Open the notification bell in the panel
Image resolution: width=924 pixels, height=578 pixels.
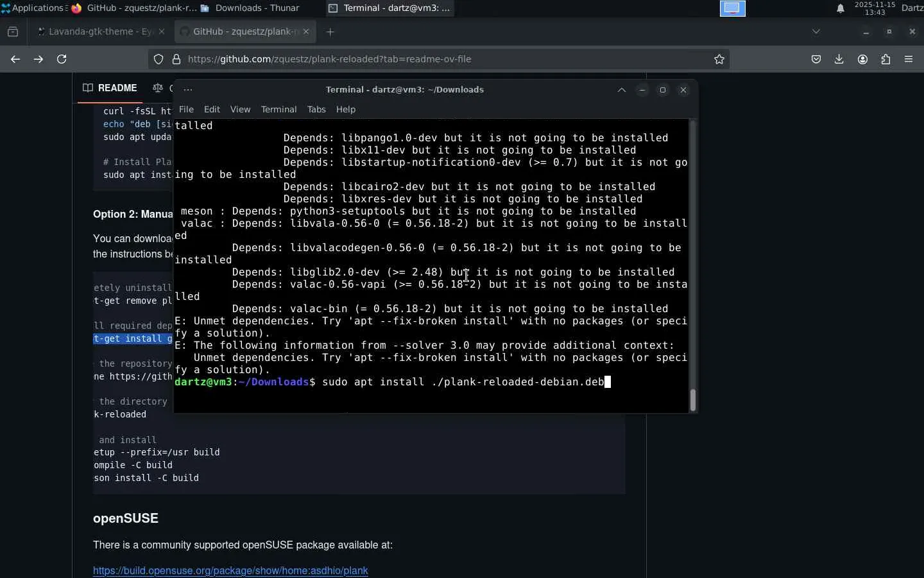[840, 8]
